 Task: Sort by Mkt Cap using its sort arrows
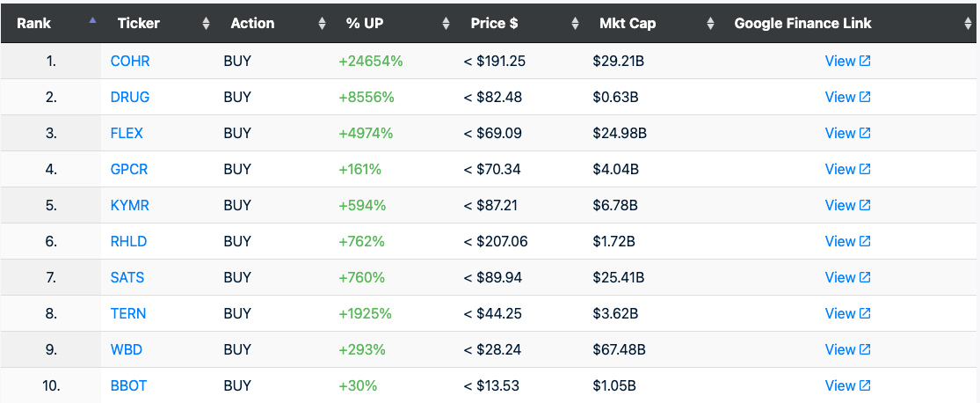point(710,24)
